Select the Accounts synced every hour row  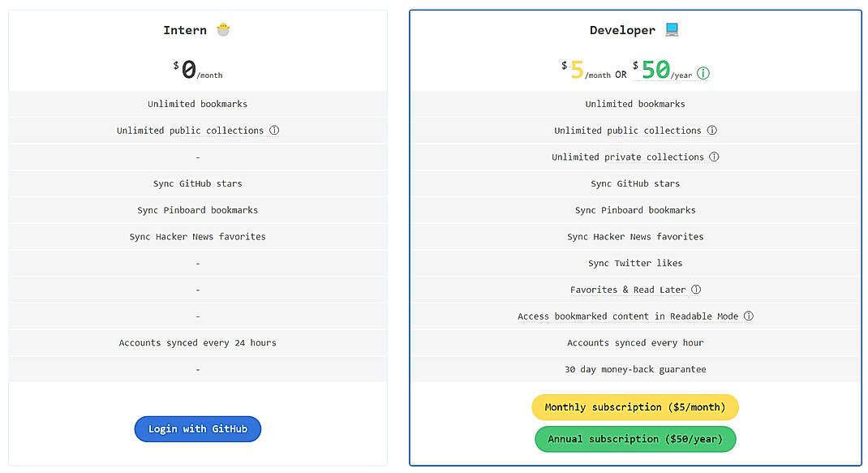point(635,342)
